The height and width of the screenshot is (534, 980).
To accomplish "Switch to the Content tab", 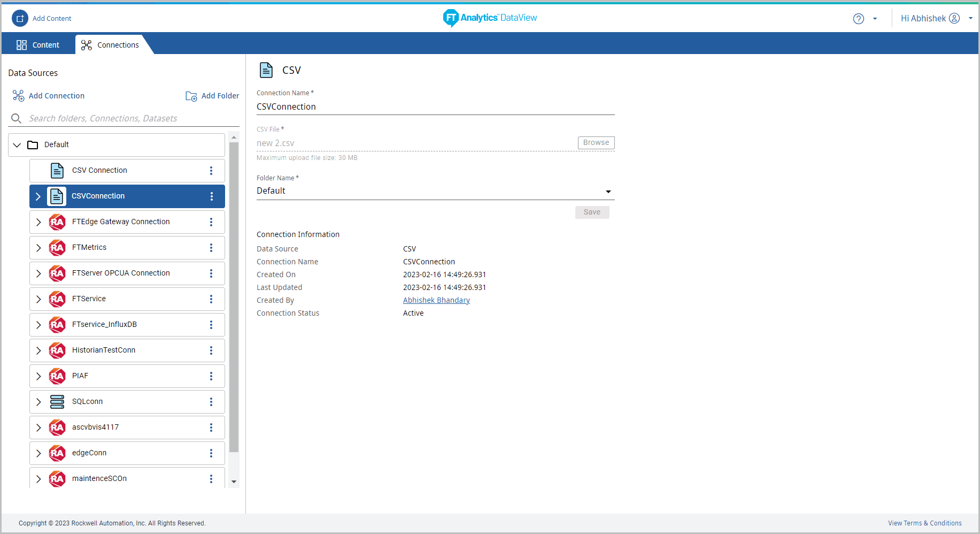I will point(37,45).
